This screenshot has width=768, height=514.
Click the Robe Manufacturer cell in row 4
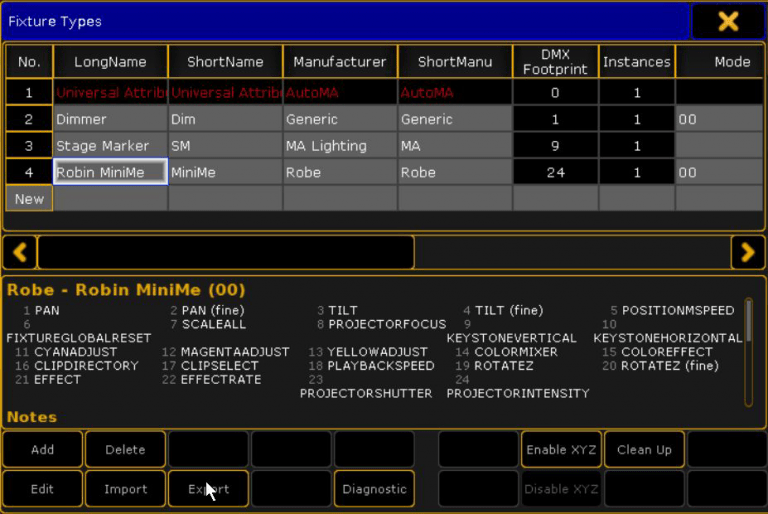point(340,172)
